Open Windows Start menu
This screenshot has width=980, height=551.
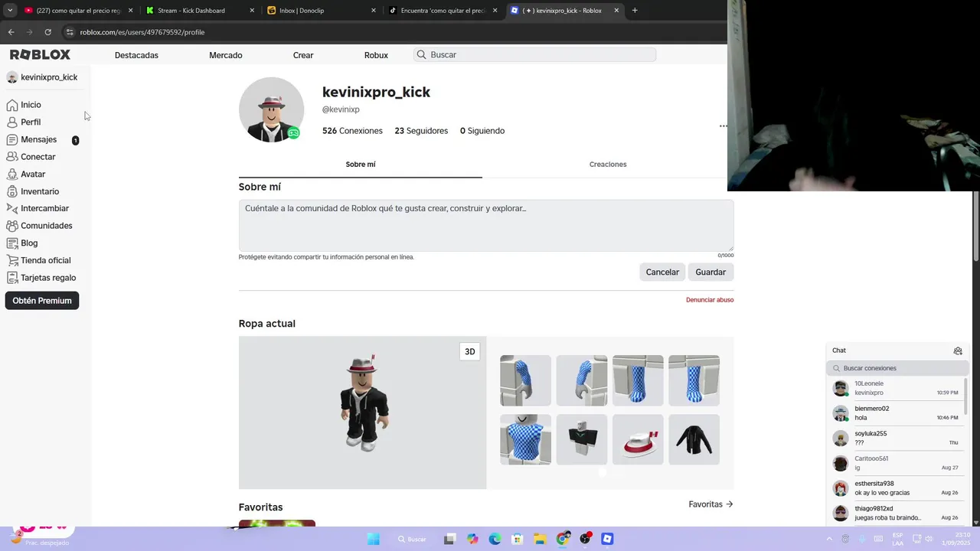coord(374,539)
